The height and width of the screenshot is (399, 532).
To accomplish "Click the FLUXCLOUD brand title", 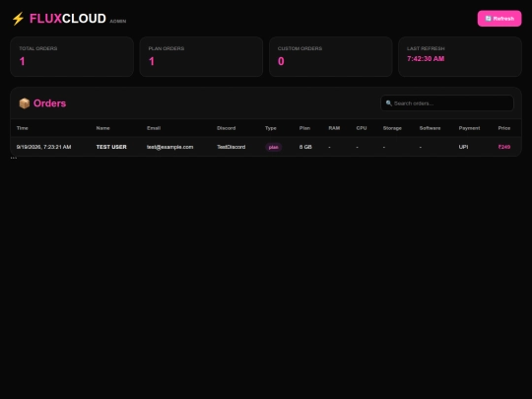I will [68, 19].
